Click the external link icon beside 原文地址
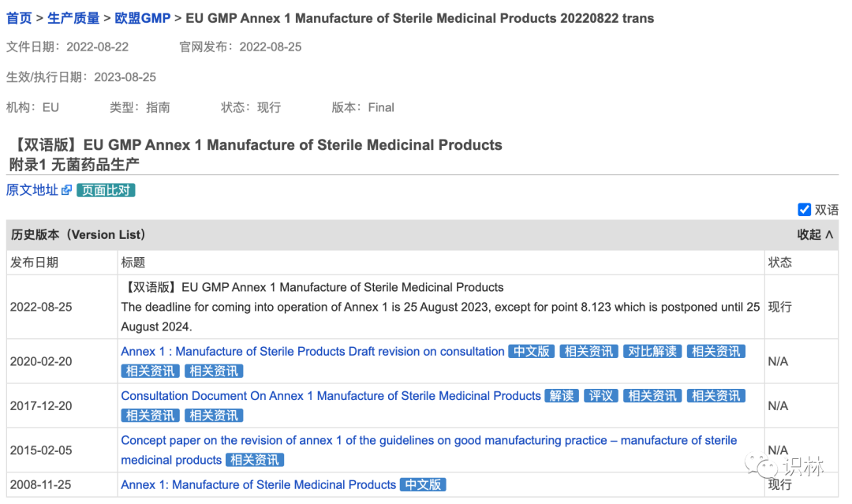 coord(66,190)
